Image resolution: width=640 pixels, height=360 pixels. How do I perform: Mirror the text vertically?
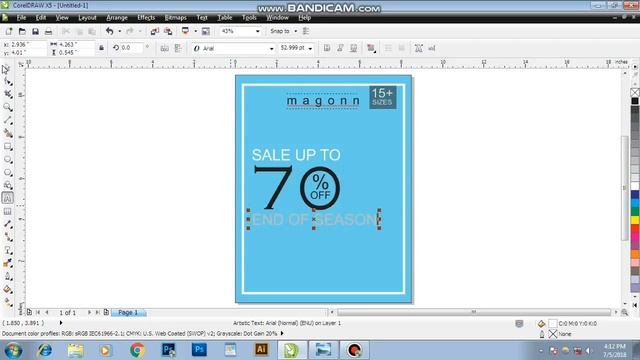178,48
